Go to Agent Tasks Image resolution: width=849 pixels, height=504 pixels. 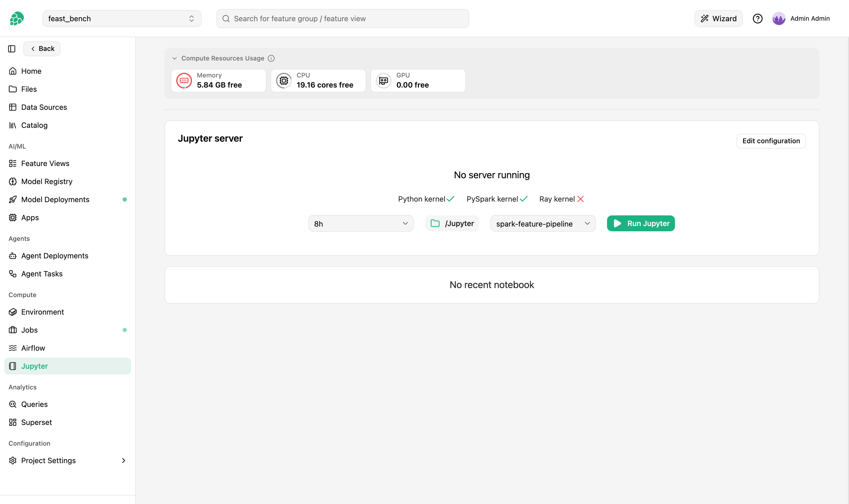tap(67, 274)
